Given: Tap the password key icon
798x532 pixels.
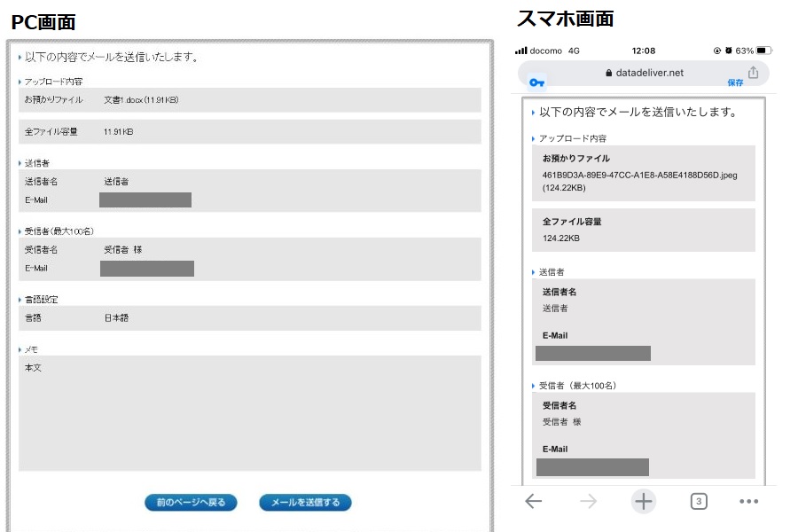Looking at the screenshot, I should [x=537, y=82].
